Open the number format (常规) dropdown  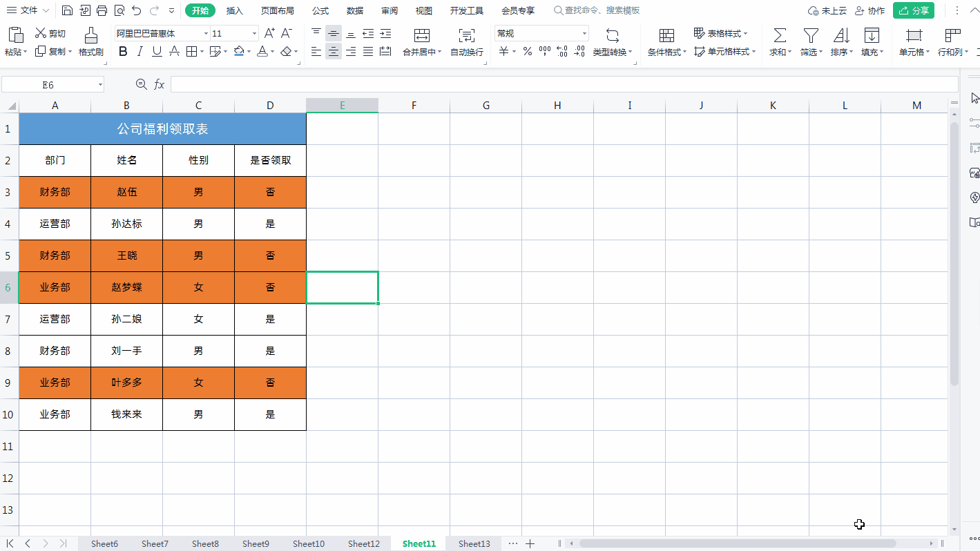[x=584, y=33]
